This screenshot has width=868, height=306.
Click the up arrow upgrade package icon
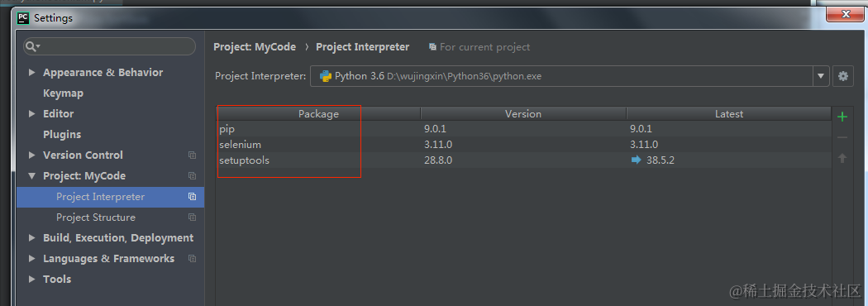(842, 158)
